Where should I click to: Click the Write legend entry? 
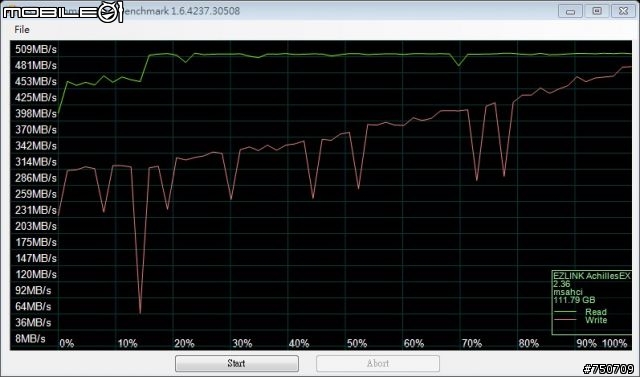point(596,320)
